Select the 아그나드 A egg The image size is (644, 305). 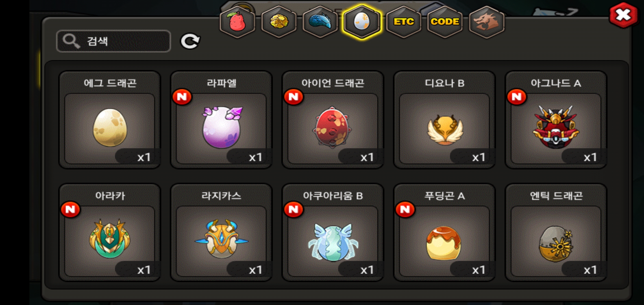pyautogui.click(x=556, y=120)
